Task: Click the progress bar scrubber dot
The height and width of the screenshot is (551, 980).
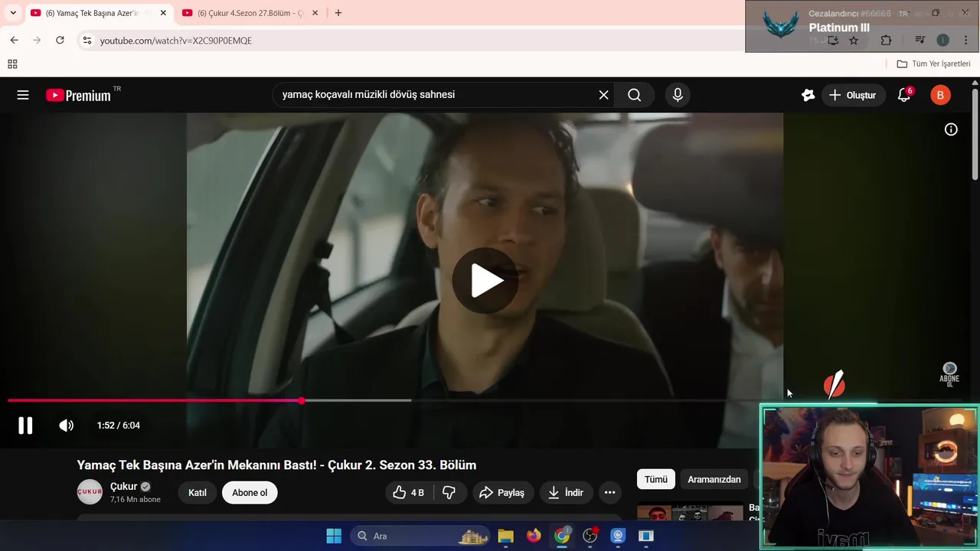Action: point(302,400)
